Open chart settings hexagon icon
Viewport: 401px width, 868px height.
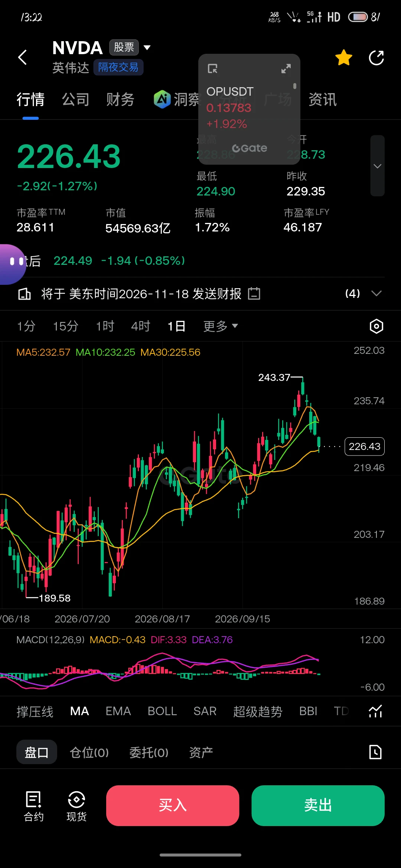click(376, 326)
